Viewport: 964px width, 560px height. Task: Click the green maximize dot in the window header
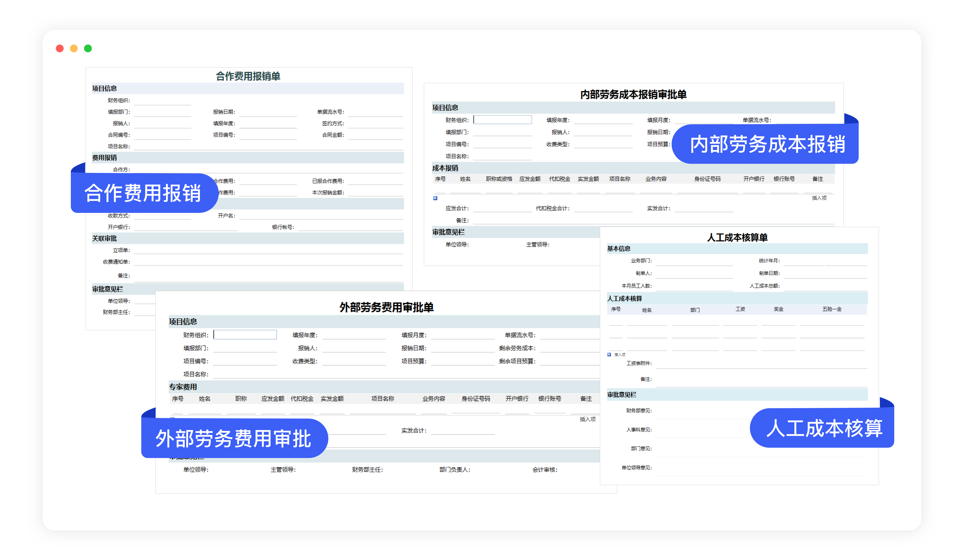(x=88, y=48)
